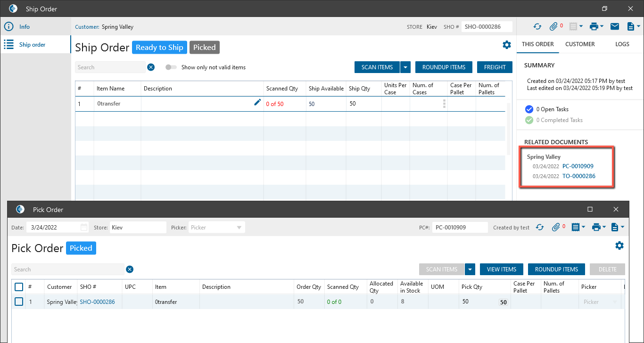644x343 pixels.
Task: Clear the Ship Order search field
Action: pos(151,67)
